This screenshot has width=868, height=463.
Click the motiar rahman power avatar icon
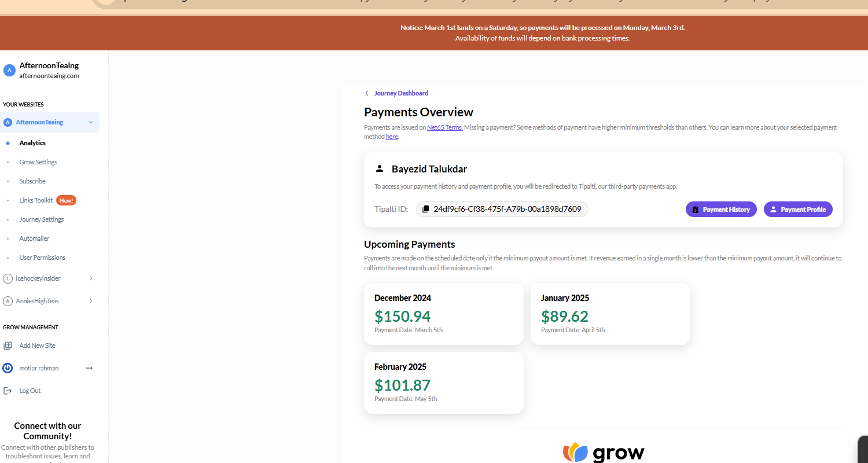(8, 368)
